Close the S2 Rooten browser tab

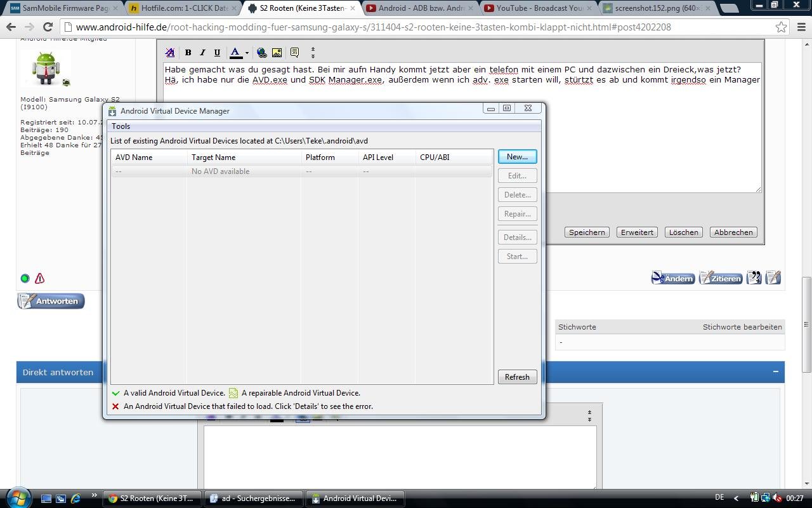coord(352,9)
